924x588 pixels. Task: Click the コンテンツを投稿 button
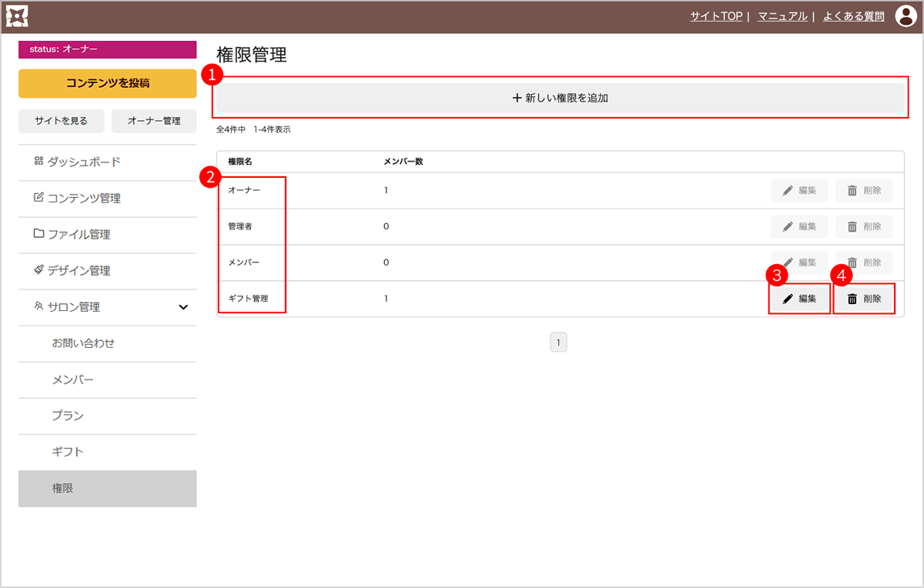pos(107,83)
